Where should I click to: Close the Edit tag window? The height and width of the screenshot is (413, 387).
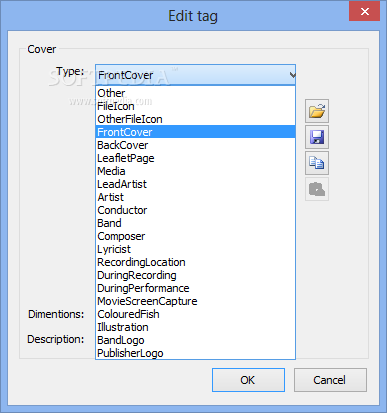click(x=364, y=11)
